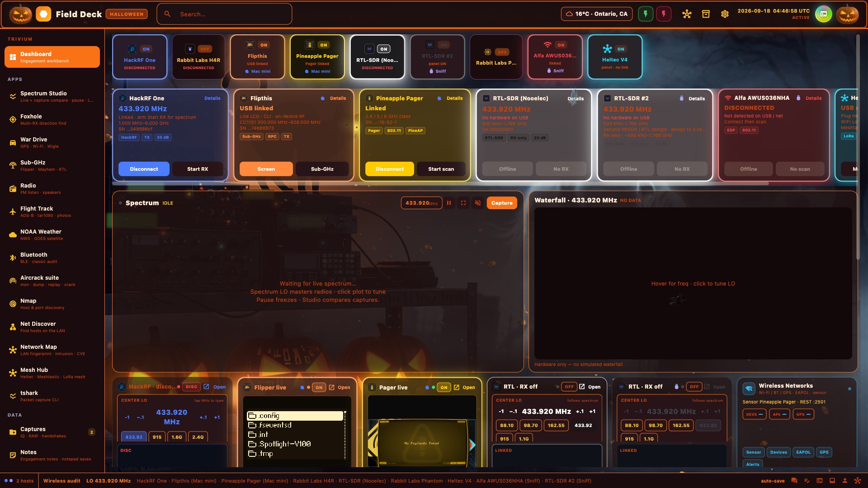Click Start scan on Pineapple Pager card
Viewport: 868px width, 488px height.
(x=441, y=169)
